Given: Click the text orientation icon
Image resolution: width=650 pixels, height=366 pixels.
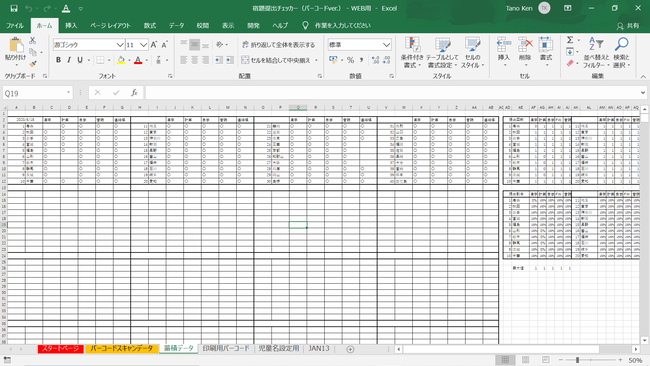Looking at the screenshot, I should (220, 44).
